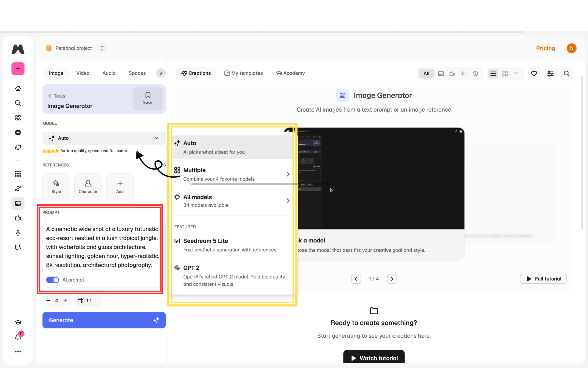Filter creations by 3D cube icon
The height and width of the screenshot is (368, 588).
coord(475,74)
